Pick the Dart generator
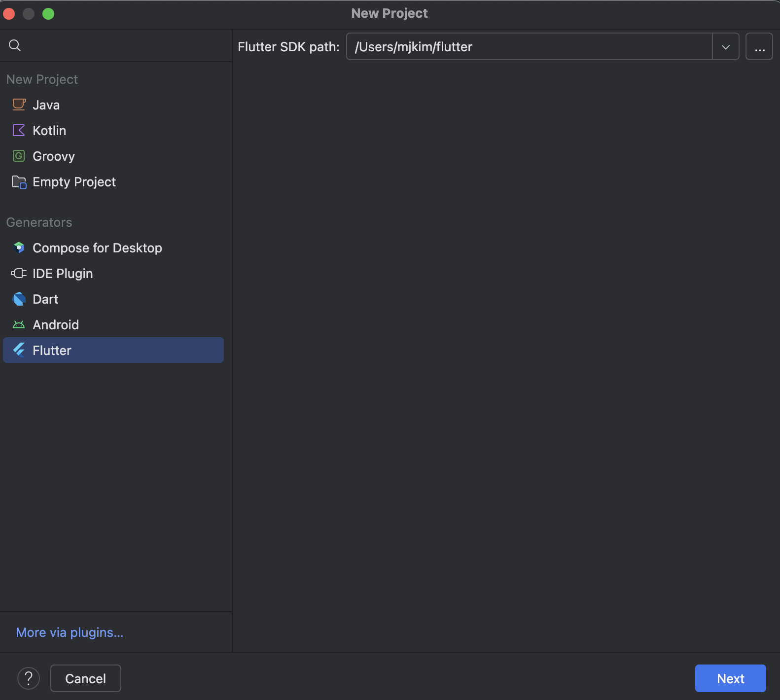Image resolution: width=780 pixels, height=700 pixels. 113,299
